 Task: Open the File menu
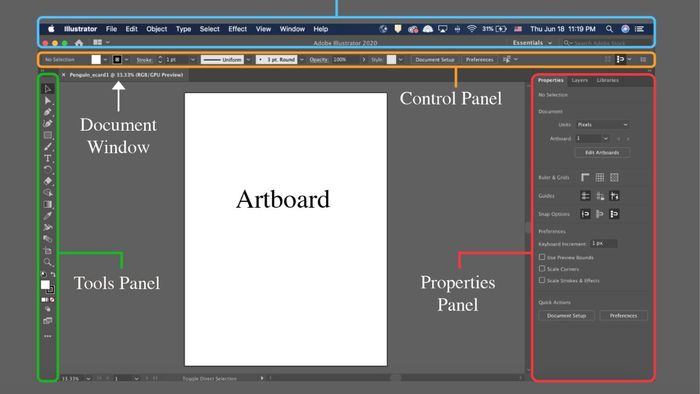click(x=111, y=29)
